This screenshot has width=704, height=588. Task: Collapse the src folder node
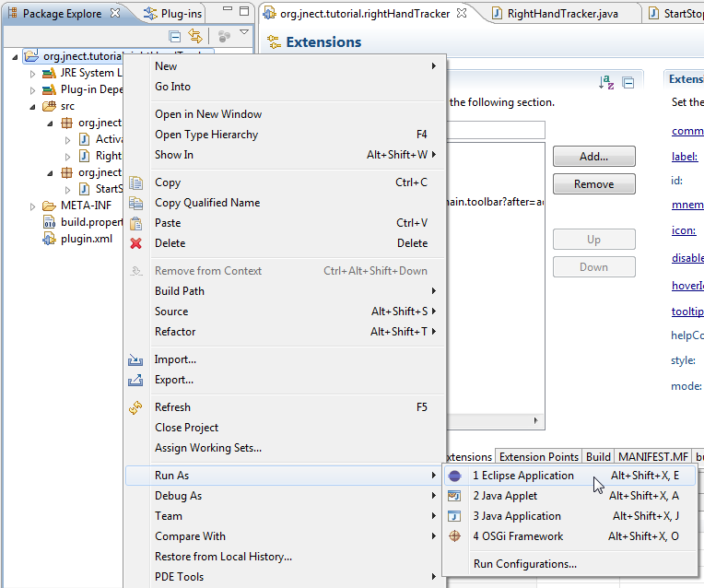point(32,107)
